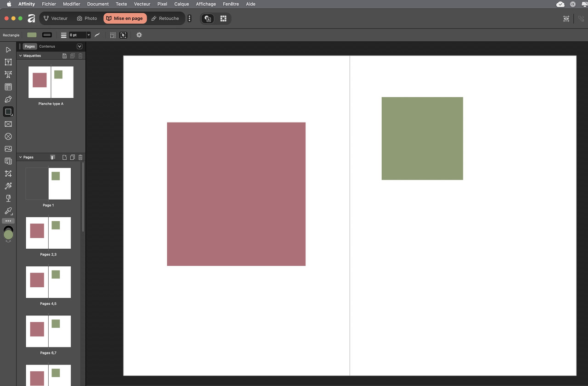Open the page section manager icon
588x386 pixels.
click(53, 157)
